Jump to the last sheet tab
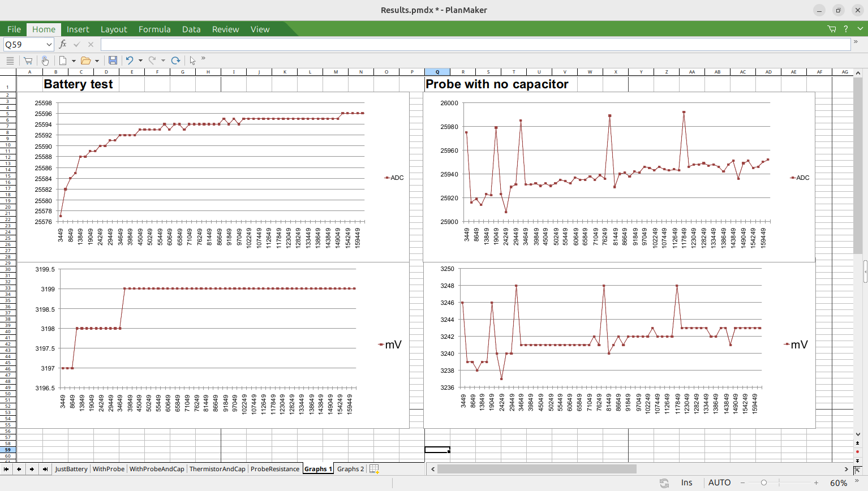The height and width of the screenshot is (491, 868). (45, 469)
